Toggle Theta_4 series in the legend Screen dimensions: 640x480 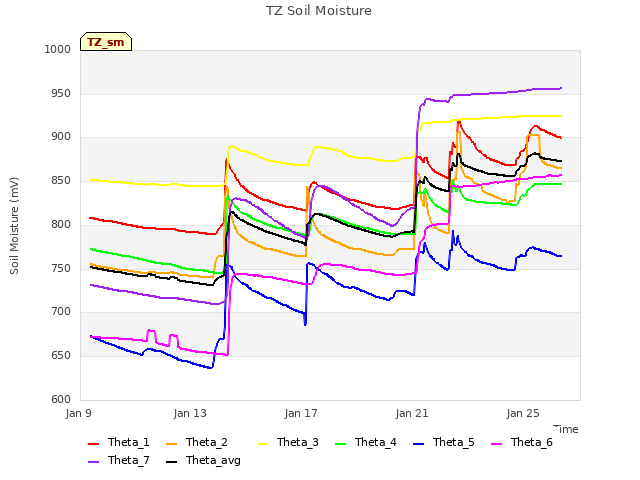coord(366,442)
